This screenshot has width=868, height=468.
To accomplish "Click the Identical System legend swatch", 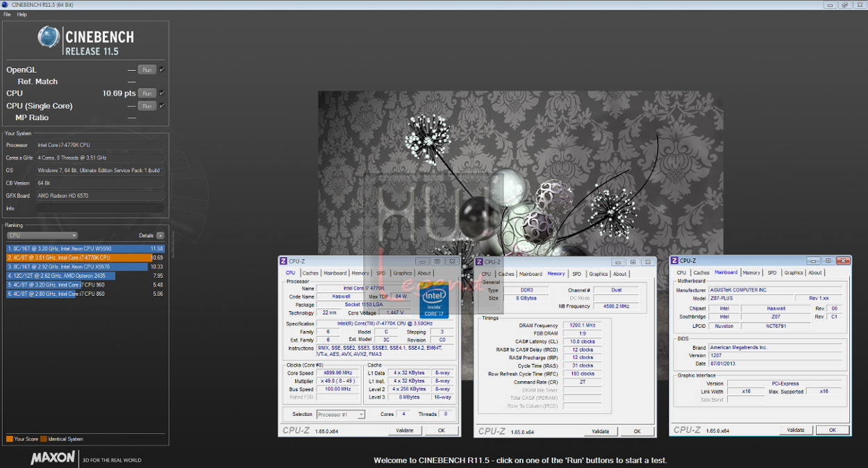I will tap(43, 439).
